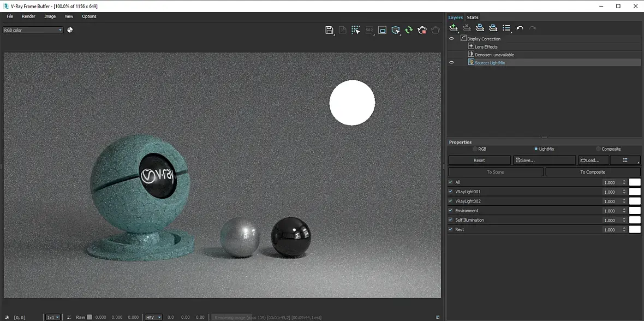This screenshot has width=644, height=321.
Task: Toggle the region render icon
Action: coord(383,30)
